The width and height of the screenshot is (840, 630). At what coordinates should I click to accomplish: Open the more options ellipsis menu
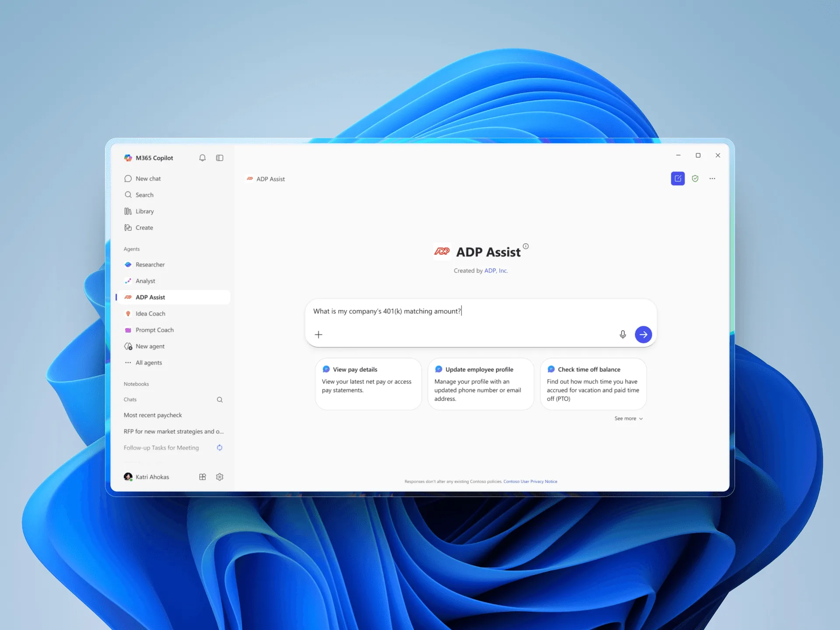pos(712,178)
